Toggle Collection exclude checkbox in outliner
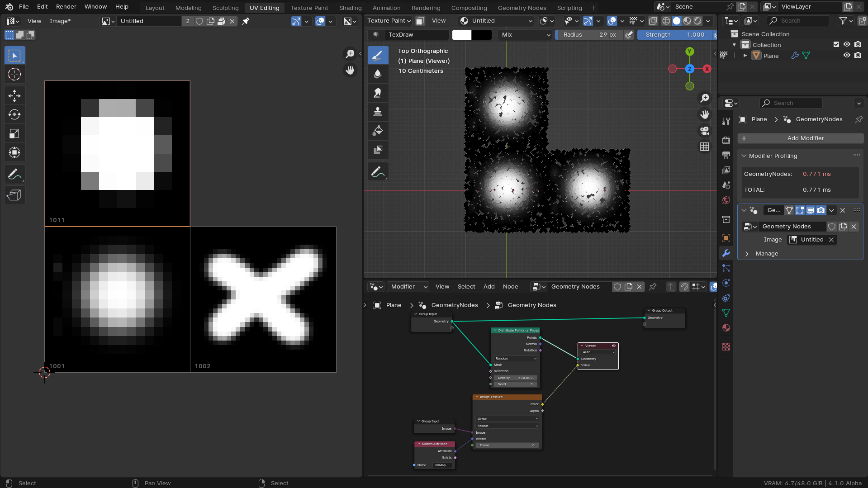868x488 pixels. pos(836,45)
